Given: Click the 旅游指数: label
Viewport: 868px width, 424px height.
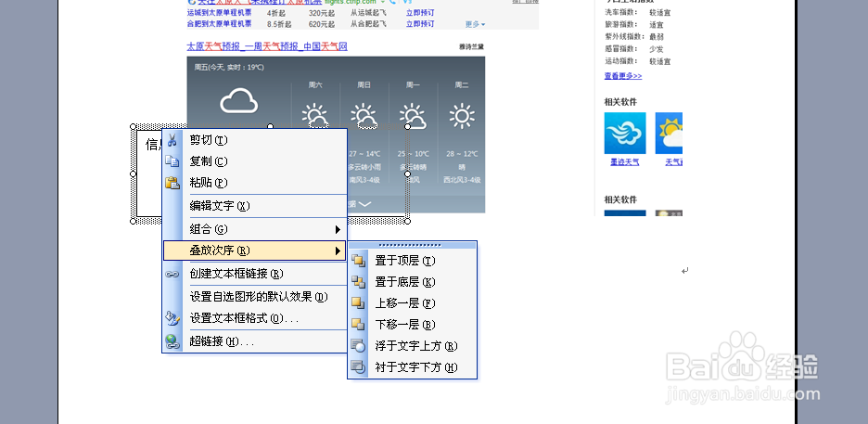Looking at the screenshot, I should (x=621, y=24).
